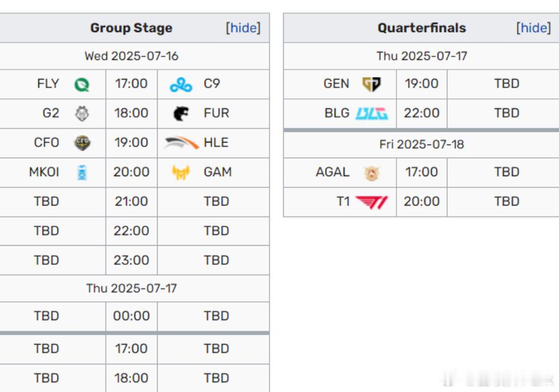
Task: Click the red T1 team logo
Action: (x=372, y=202)
